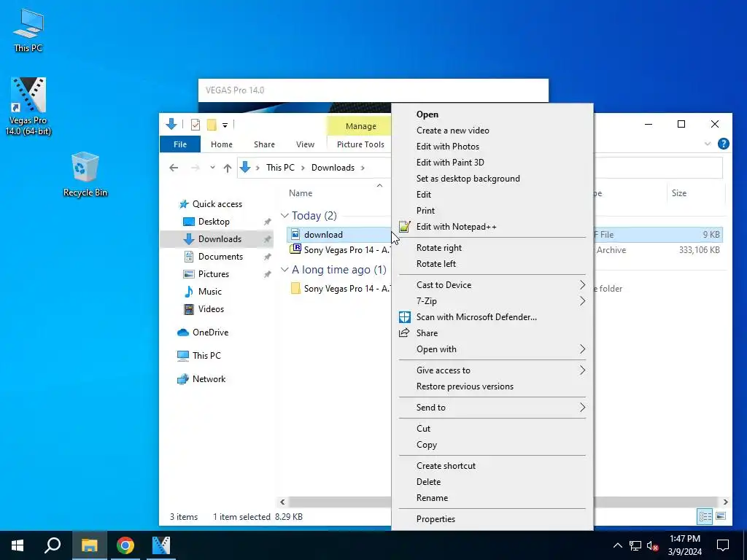Go up one folder level
The image size is (747, 560).
click(x=228, y=168)
